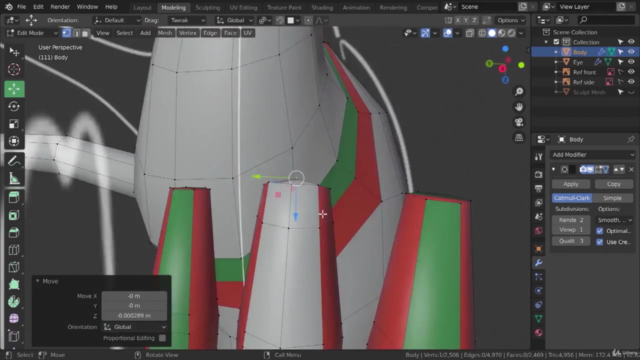Click the viewport zoom magnifier icon
Screen dimensions: 640x360
[519, 91]
